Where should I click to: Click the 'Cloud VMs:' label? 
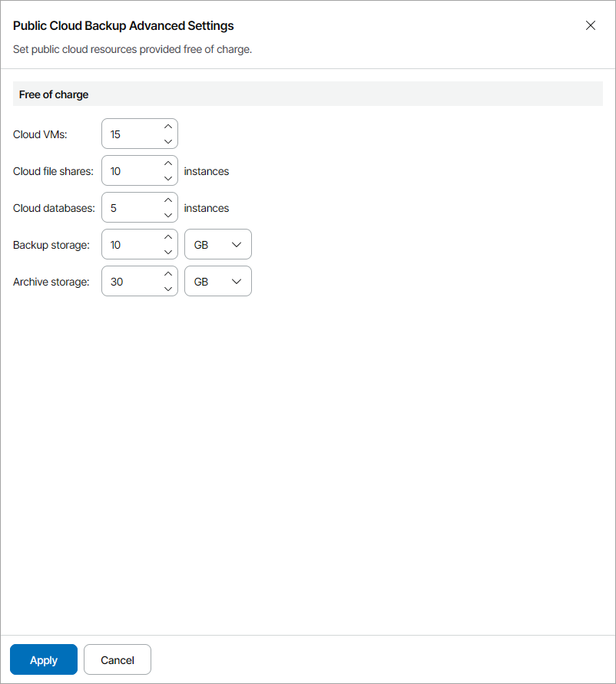40,134
